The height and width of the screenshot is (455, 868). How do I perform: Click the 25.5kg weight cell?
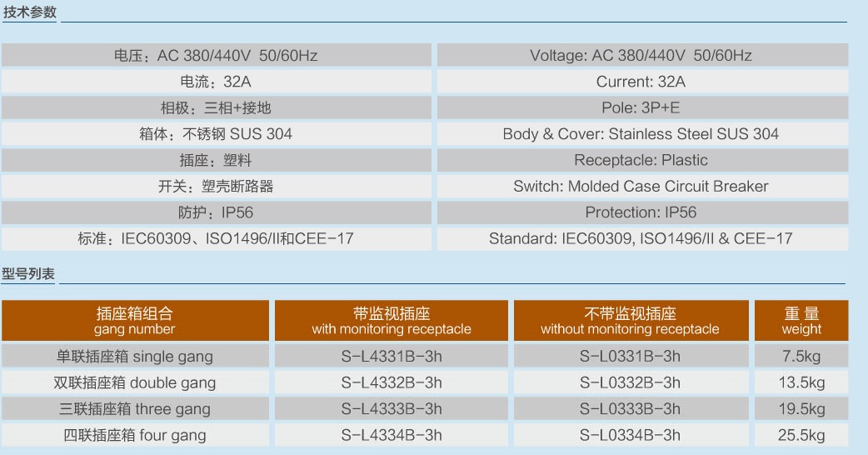pyautogui.click(x=801, y=435)
